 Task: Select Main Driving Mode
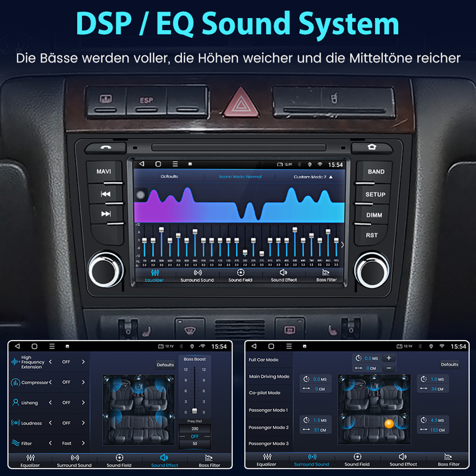coord(269,376)
